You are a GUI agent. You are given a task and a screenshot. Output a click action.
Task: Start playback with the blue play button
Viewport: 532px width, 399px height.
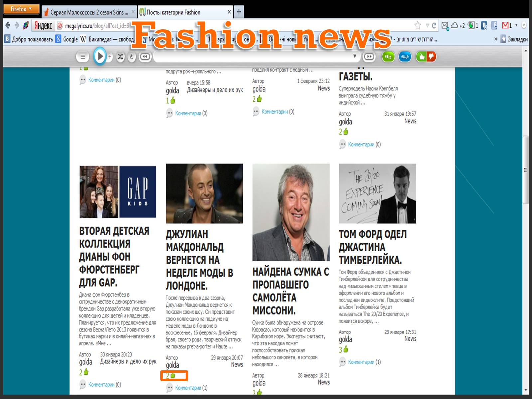pos(100,56)
